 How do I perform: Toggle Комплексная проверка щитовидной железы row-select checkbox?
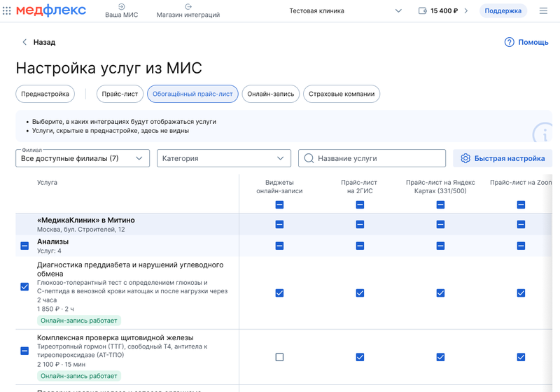(24, 351)
